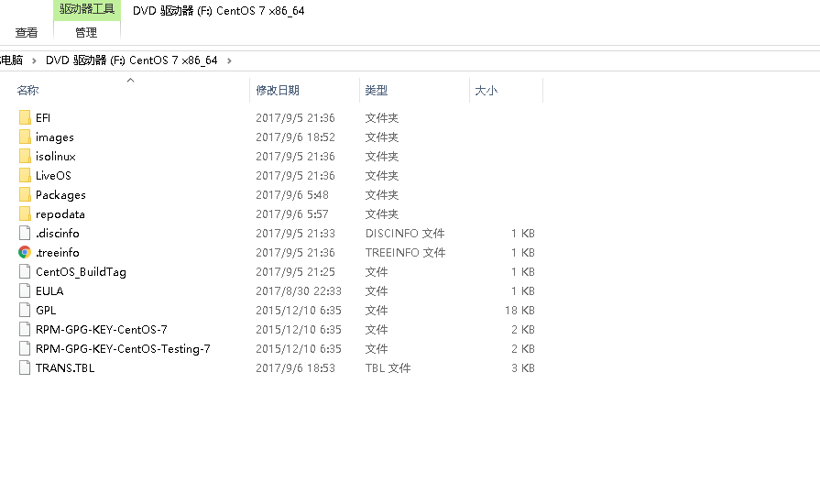Click the date 2017/9/6 18:53
Viewport: 820px width, 504px height.
pos(295,368)
